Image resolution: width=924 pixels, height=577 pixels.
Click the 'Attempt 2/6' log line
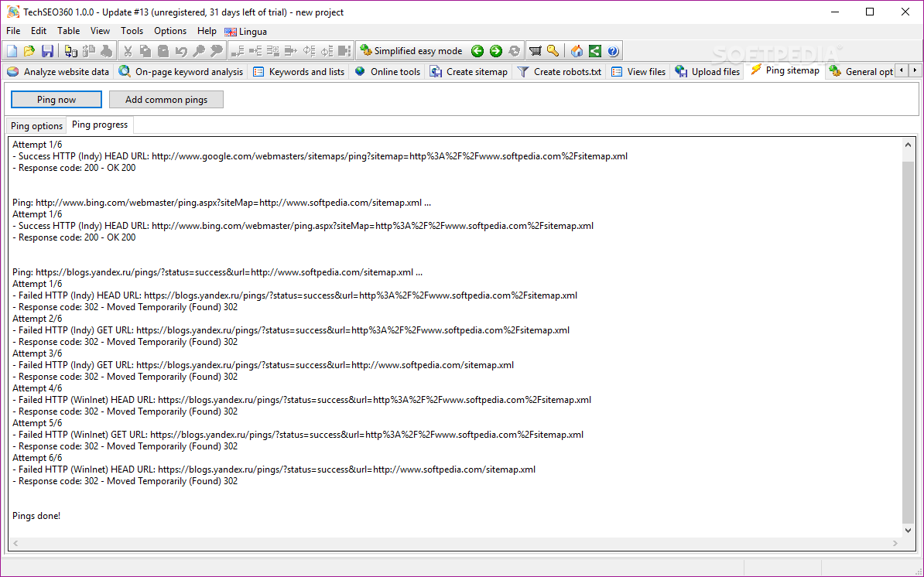[37, 319]
